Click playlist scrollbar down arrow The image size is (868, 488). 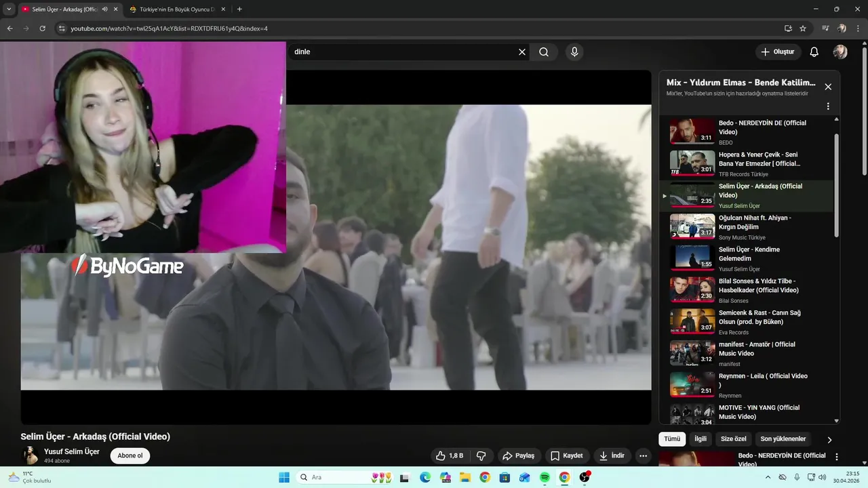pos(836,421)
